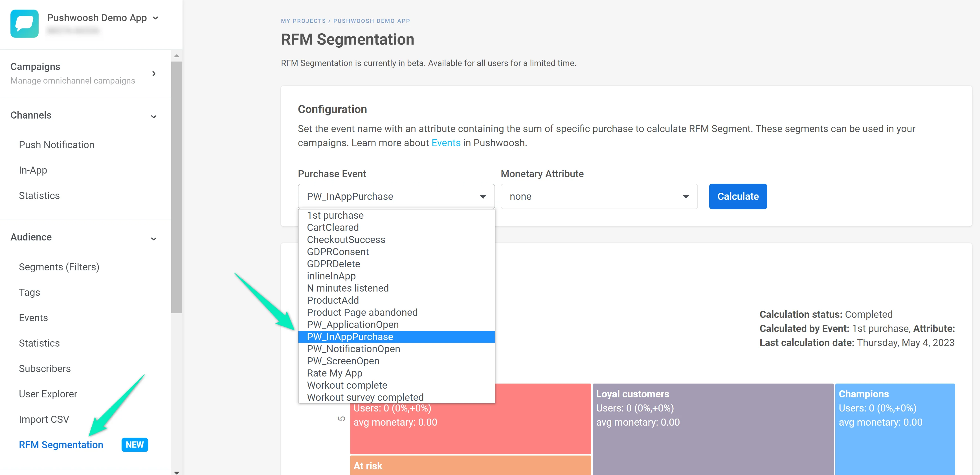Open the Events link in the description

coord(446,143)
